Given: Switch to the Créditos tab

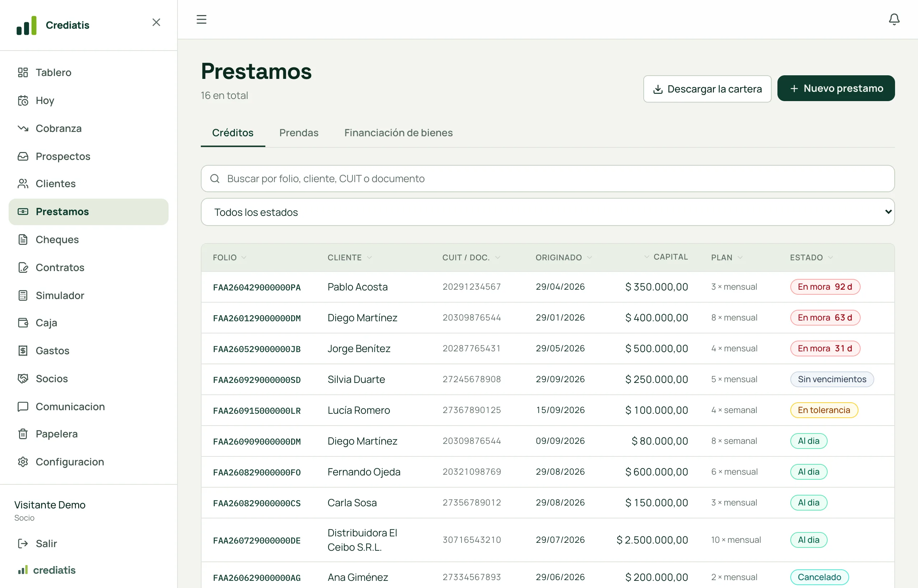Looking at the screenshot, I should click(x=233, y=133).
